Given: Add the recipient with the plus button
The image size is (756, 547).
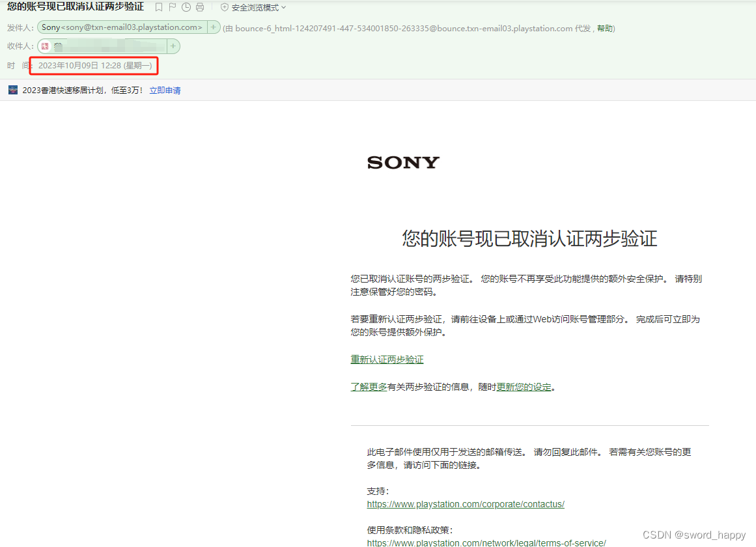Looking at the screenshot, I should coord(173,46).
